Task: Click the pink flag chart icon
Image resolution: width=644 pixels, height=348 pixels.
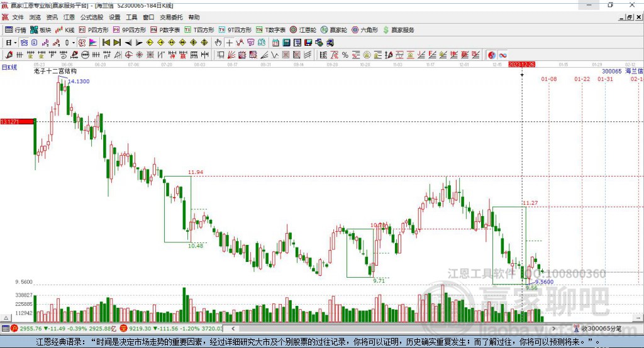Action: coord(93,43)
